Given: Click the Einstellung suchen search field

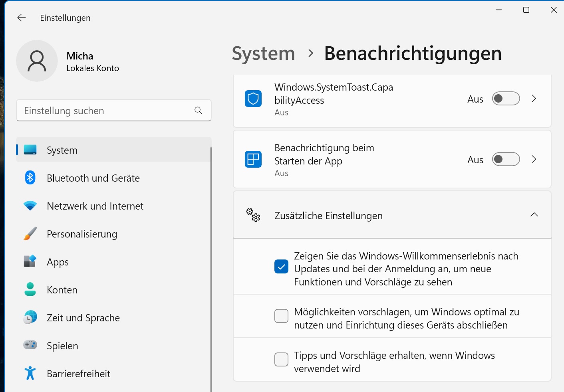Looking at the screenshot, I should point(114,111).
